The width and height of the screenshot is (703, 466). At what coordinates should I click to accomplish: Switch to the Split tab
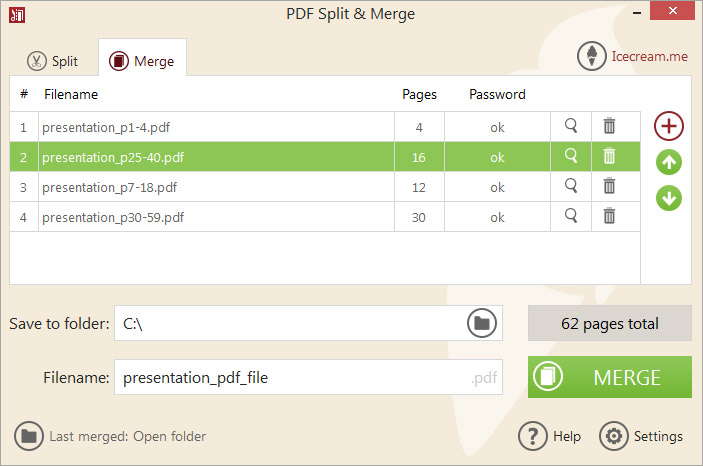point(52,60)
